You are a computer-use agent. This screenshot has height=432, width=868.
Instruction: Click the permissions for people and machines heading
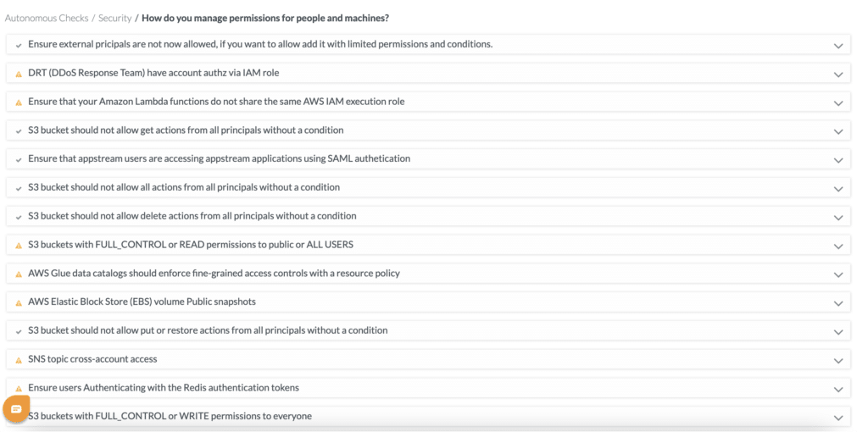(265, 18)
